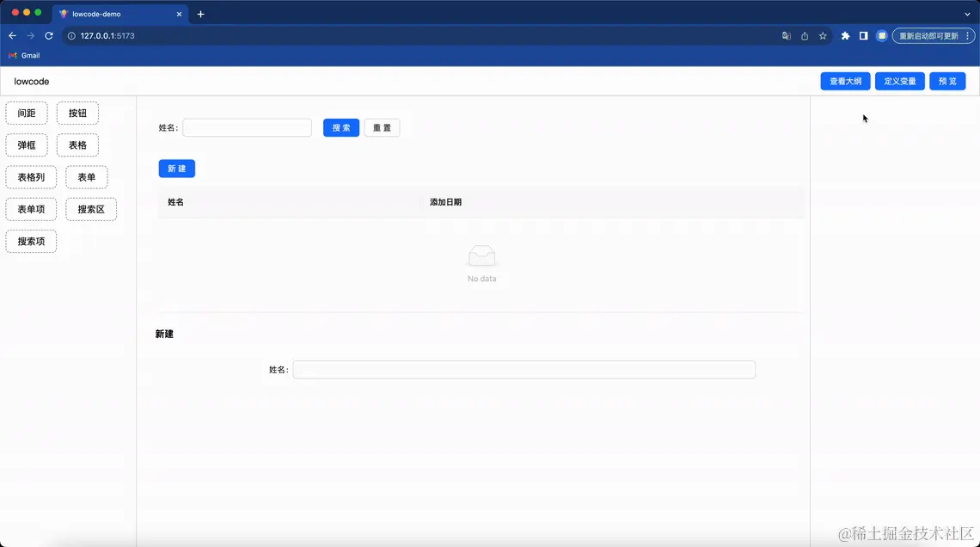Select the 搜索项 component
The width and height of the screenshot is (980, 547).
tap(31, 242)
